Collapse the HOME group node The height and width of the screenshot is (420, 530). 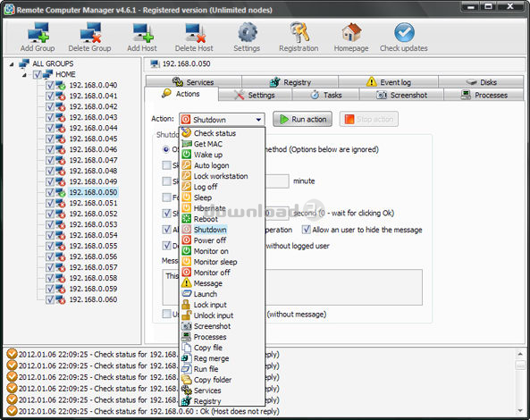(24, 75)
